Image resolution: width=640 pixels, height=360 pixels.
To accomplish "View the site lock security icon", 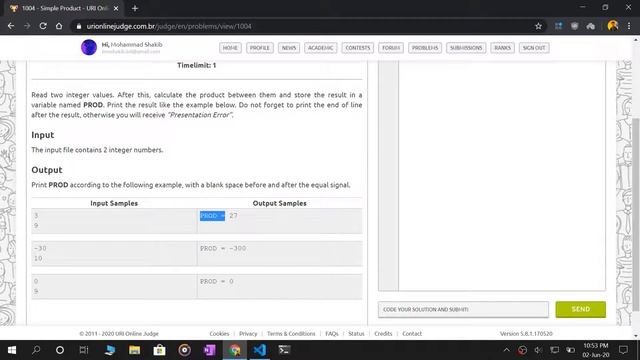I will 79,26.
